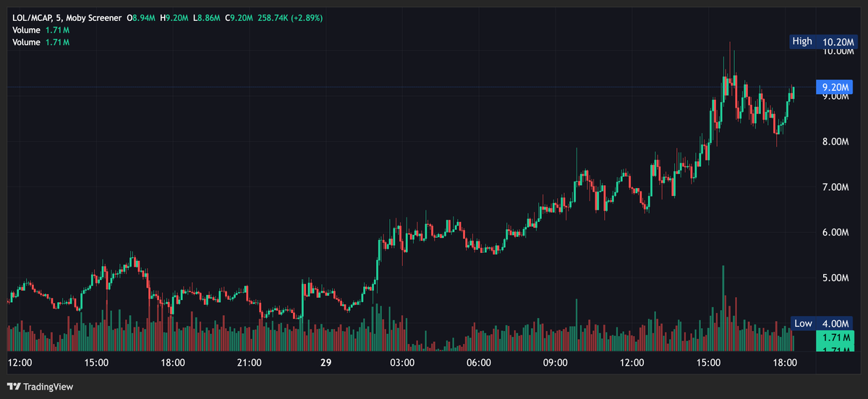868x399 pixels.
Task: Click 8.00M on the price axis
Action: tap(837, 142)
